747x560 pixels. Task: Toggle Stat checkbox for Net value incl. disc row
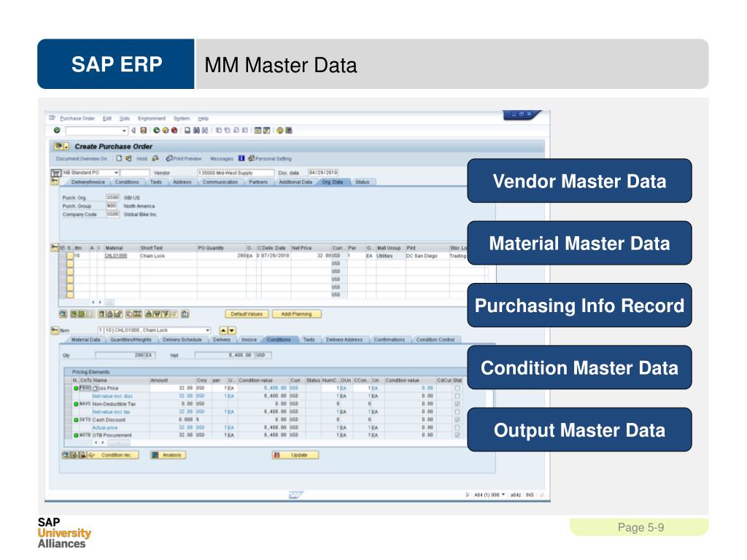[457, 396]
